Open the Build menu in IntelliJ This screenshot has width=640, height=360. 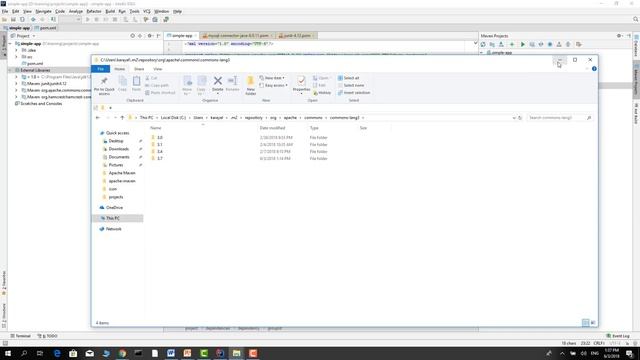click(110, 11)
